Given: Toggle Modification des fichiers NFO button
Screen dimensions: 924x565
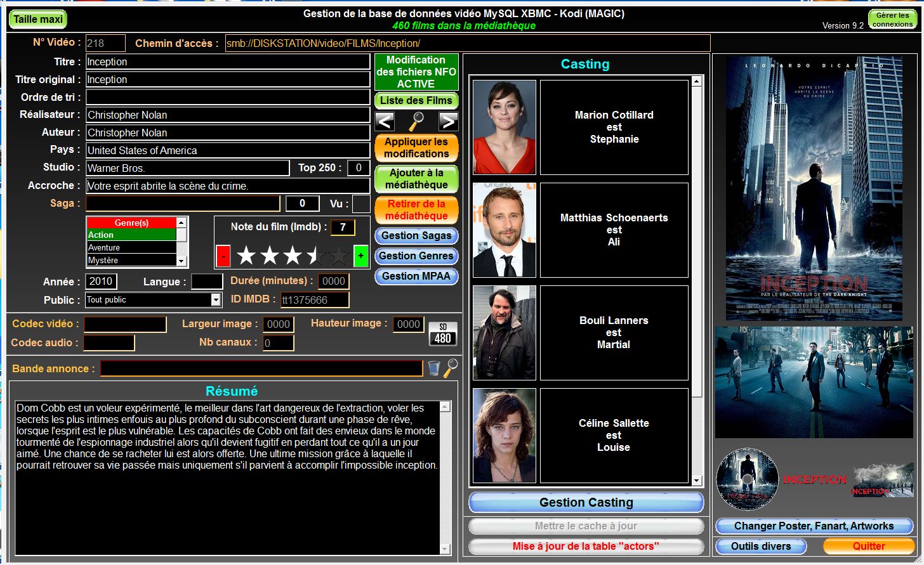Looking at the screenshot, I should click(x=416, y=72).
